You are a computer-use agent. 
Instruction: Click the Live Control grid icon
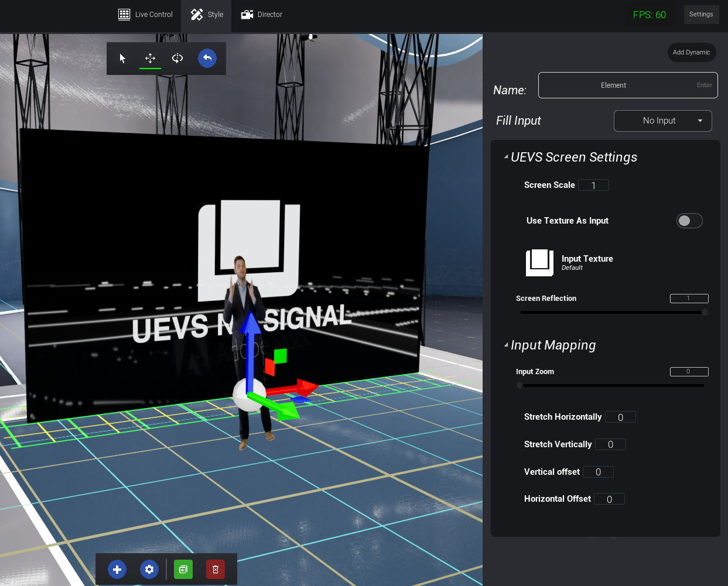[124, 15]
